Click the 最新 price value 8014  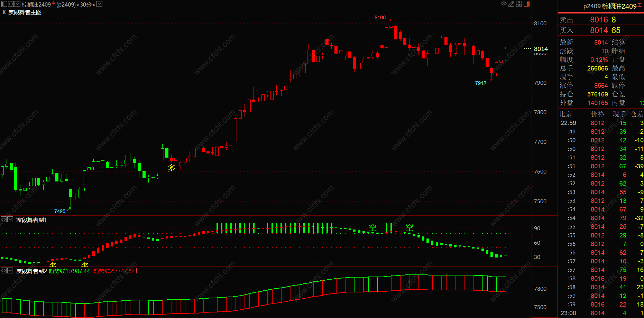[601, 43]
